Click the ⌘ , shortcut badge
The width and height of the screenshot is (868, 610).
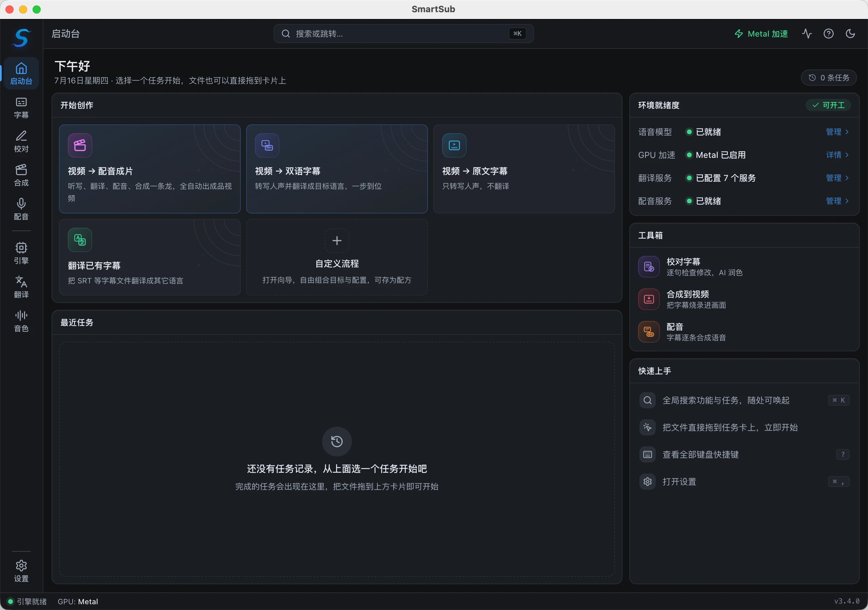(839, 482)
